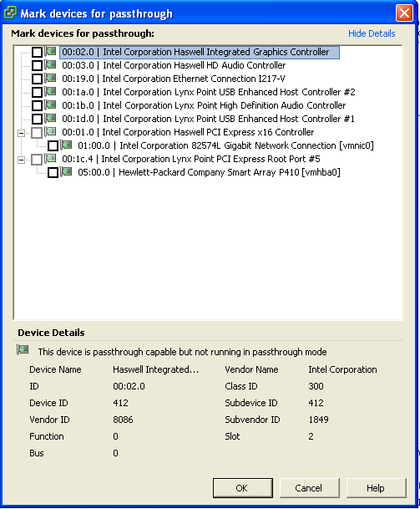This screenshot has width=420, height=509.
Task: Click the Cancel button
Action: click(310, 488)
